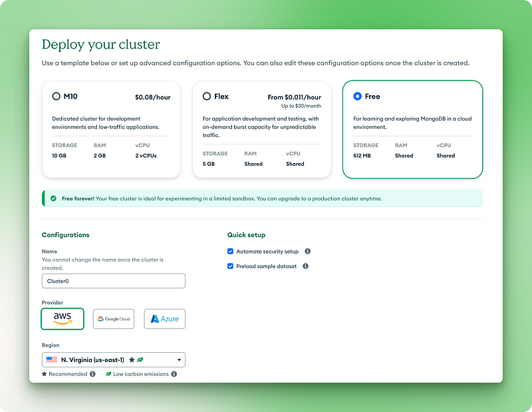The width and height of the screenshot is (532, 412).
Task: Click the 10 GB storage value
Action: [x=59, y=156]
